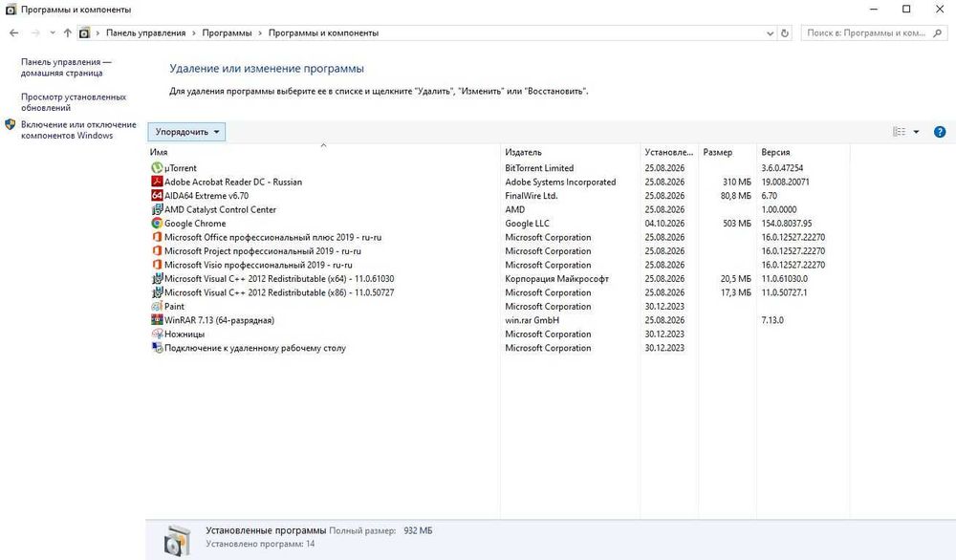The height and width of the screenshot is (560, 956).
Task: Expand the Панель управления breadcrumb chevron
Action: [194, 32]
